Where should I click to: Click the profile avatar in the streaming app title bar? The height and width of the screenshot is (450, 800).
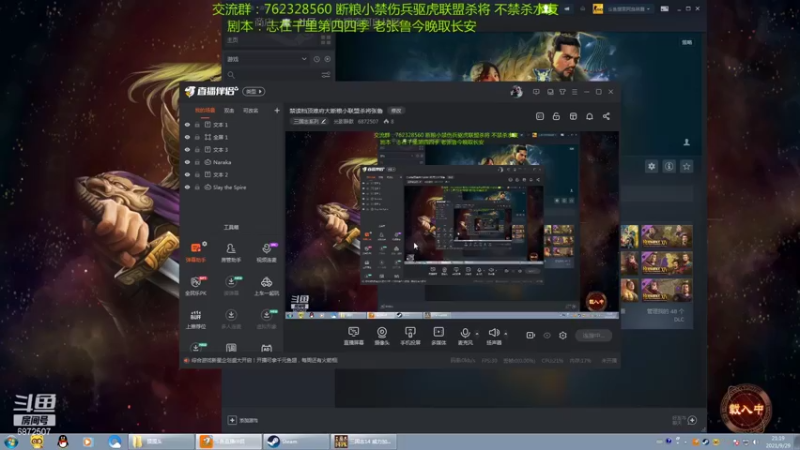pyautogui.click(x=516, y=92)
